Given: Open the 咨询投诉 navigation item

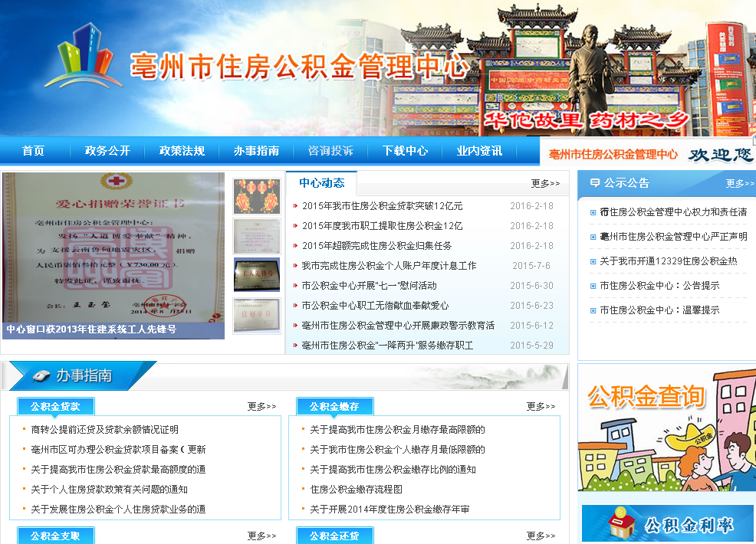Looking at the screenshot, I should click(330, 151).
